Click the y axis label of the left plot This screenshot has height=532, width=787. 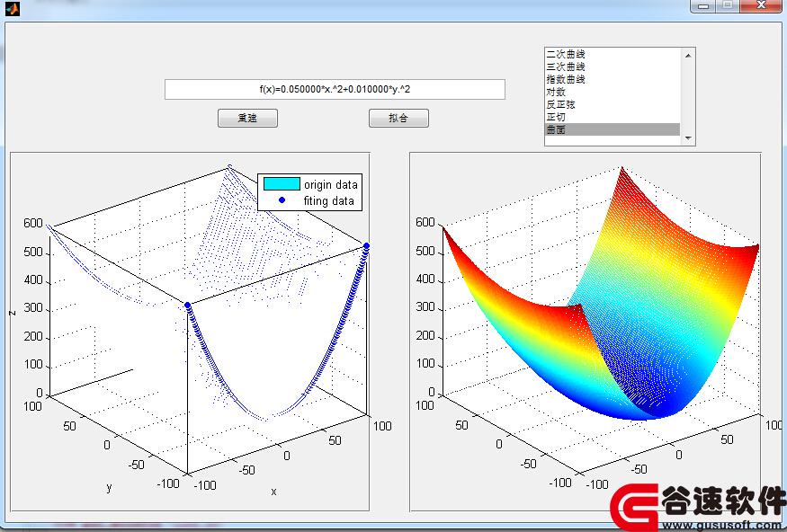click(x=109, y=487)
